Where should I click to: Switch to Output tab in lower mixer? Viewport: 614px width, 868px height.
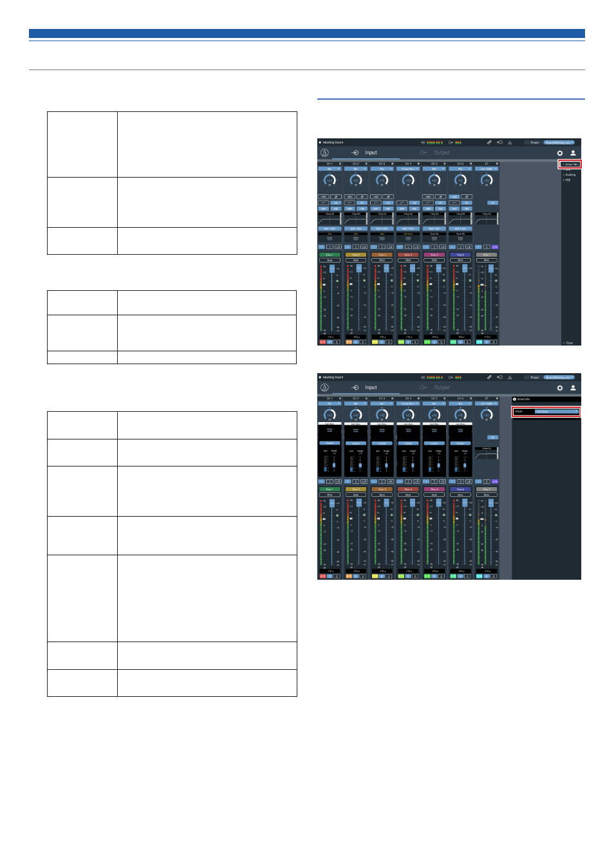pos(435,387)
